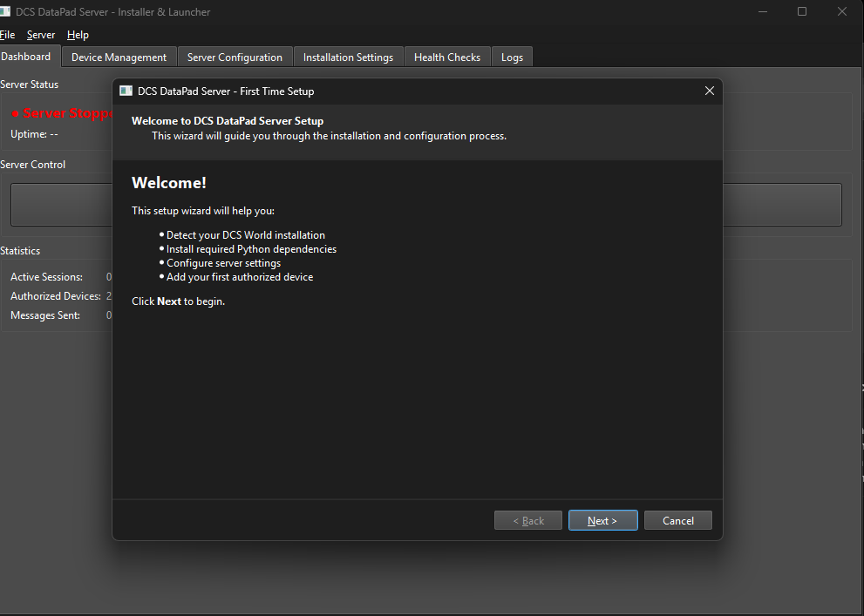Click 'Click Next to begin.' text
Image resolution: width=864 pixels, height=616 pixels.
[179, 301]
